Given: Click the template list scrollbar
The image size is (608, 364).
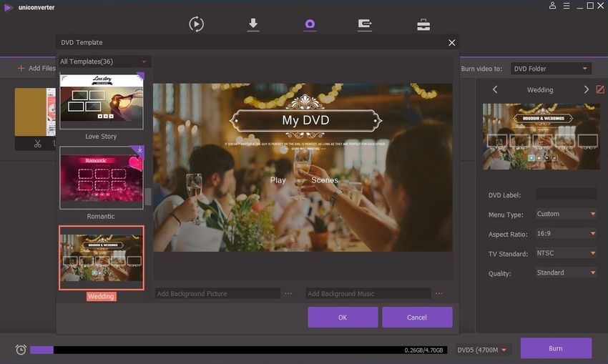Looking at the screenshot, I should (x=148, y=197).
